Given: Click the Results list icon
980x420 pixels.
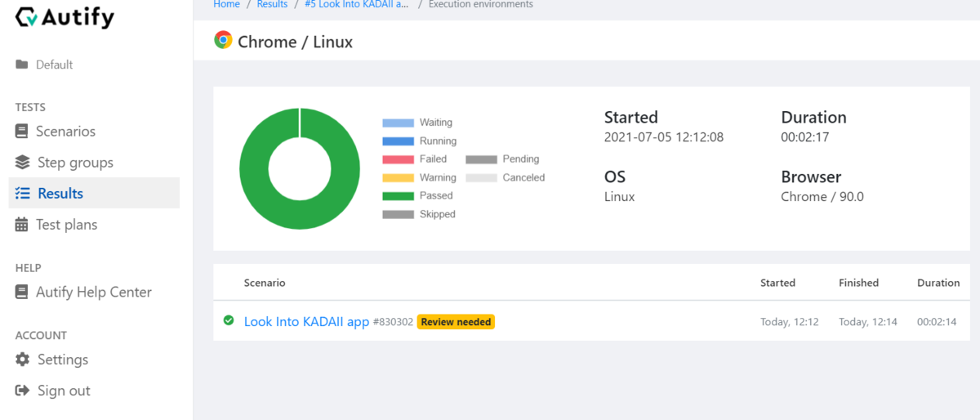Looking at the screenshot, I should (23, 194).
